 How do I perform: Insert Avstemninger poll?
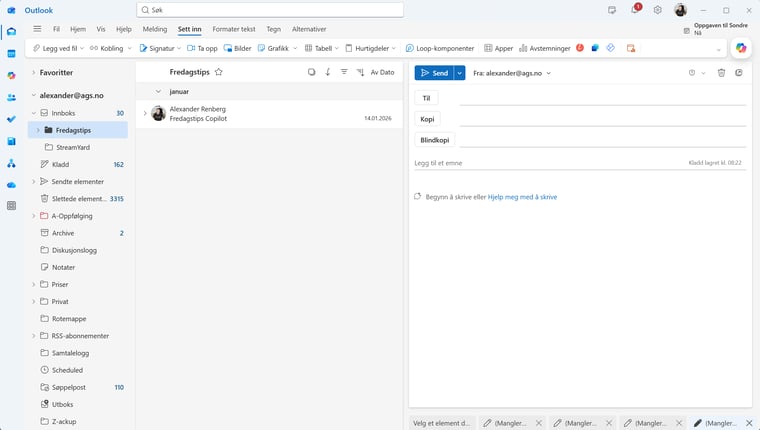(x=545, y=48)
